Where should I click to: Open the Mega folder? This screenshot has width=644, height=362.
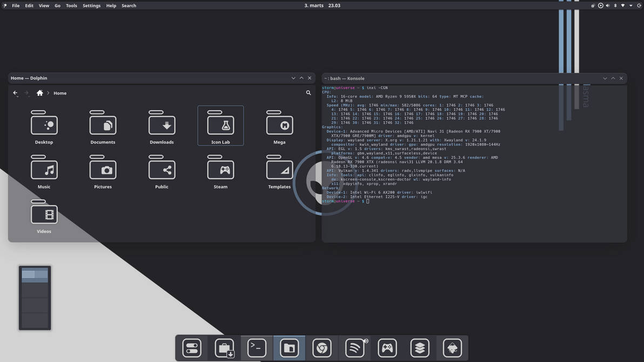click(x=279, y=126)
